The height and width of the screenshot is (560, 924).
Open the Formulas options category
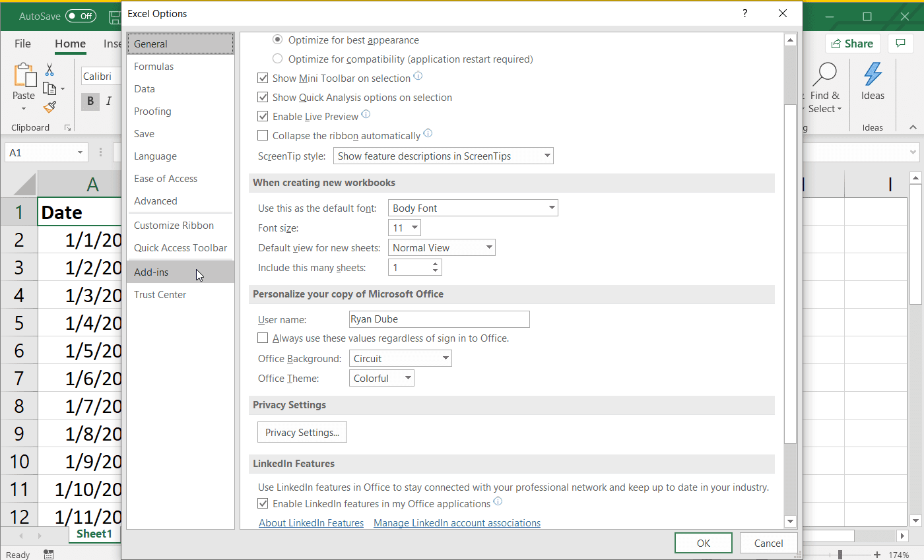(x=180, y=67)
